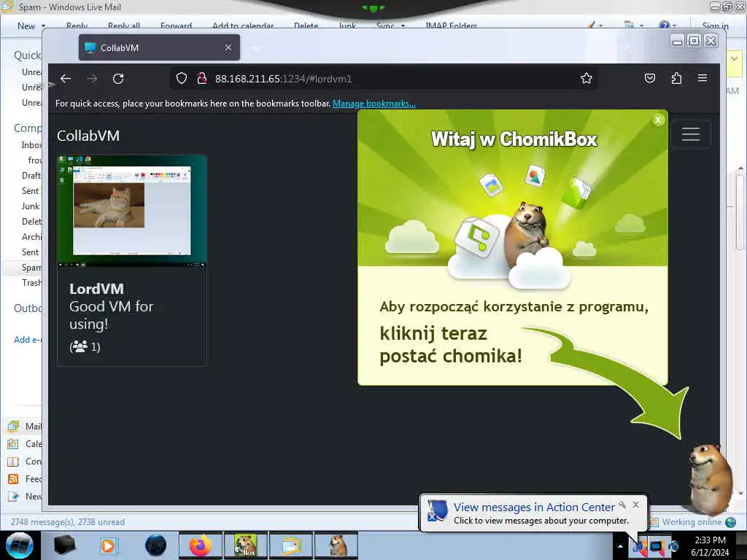Image resolution: width=747 pixels, height=560 pixels.
Task: Select the CollabVM tab
Action: [159, 47]
